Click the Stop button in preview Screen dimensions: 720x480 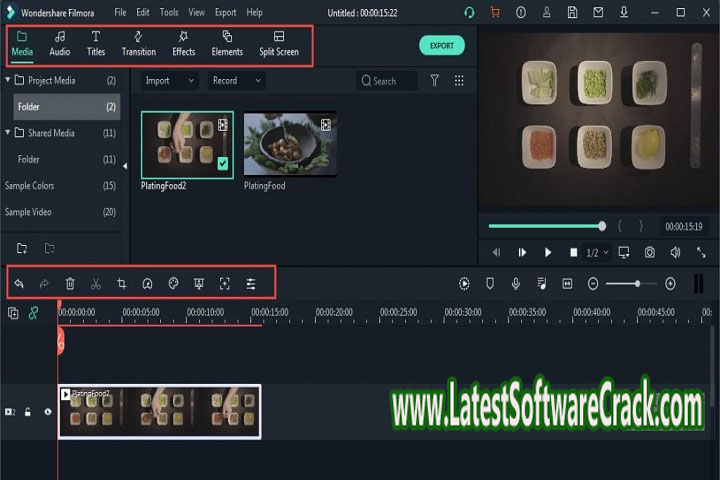coord(574,252)
